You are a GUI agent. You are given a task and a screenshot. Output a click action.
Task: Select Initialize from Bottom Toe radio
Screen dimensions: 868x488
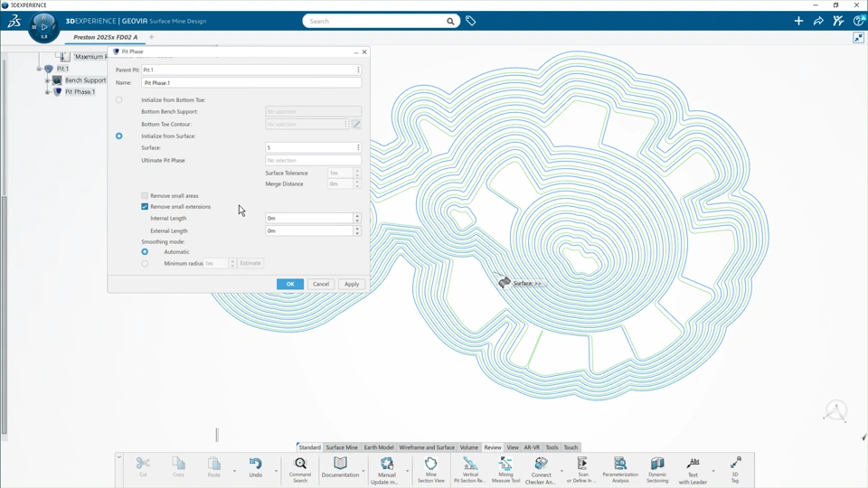[119, 100]
